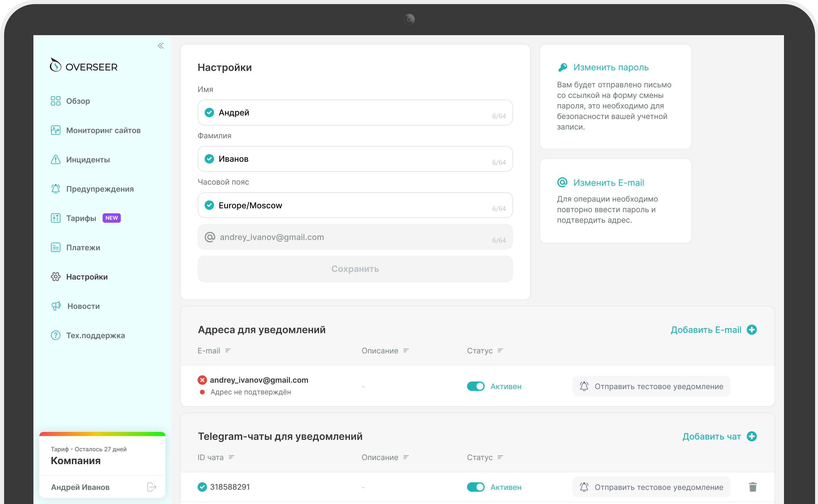Image resolution: width=818 pixels, height=504 pixels.
Task: Sort by E-mail column header
Action: click(x=214, y=351)
